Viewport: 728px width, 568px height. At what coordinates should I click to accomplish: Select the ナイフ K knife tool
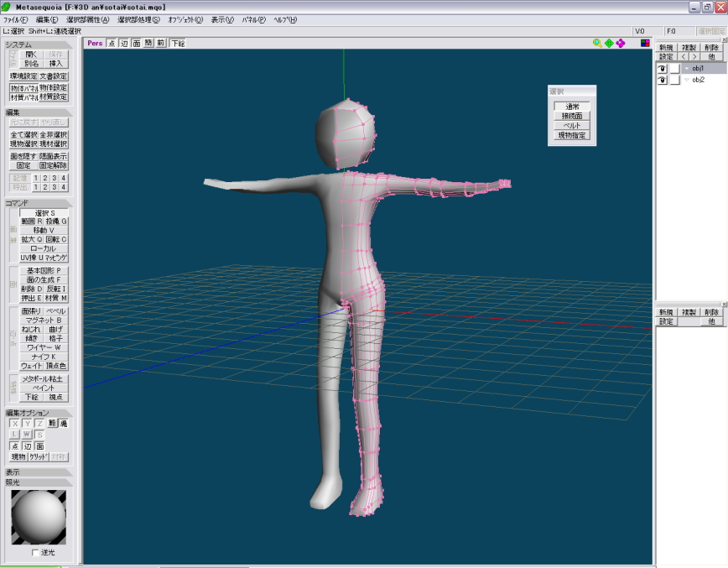pyautogui.click(x=44, y=357)
